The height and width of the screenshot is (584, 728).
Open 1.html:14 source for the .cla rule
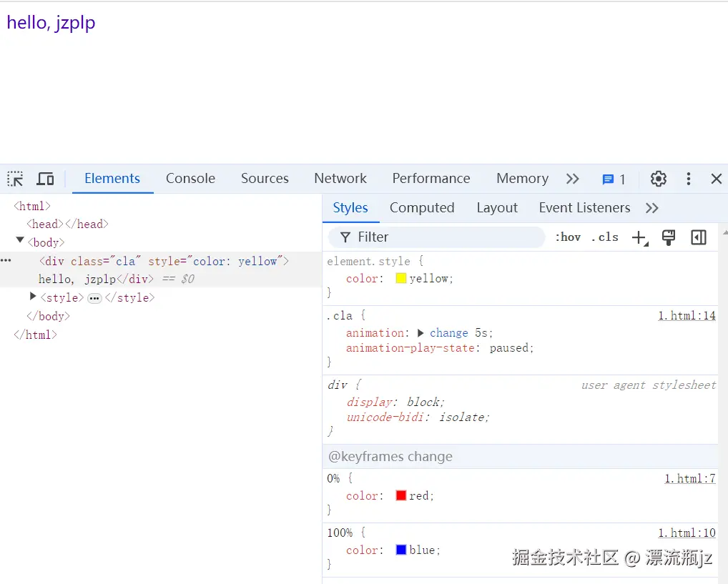pos(687,315)
